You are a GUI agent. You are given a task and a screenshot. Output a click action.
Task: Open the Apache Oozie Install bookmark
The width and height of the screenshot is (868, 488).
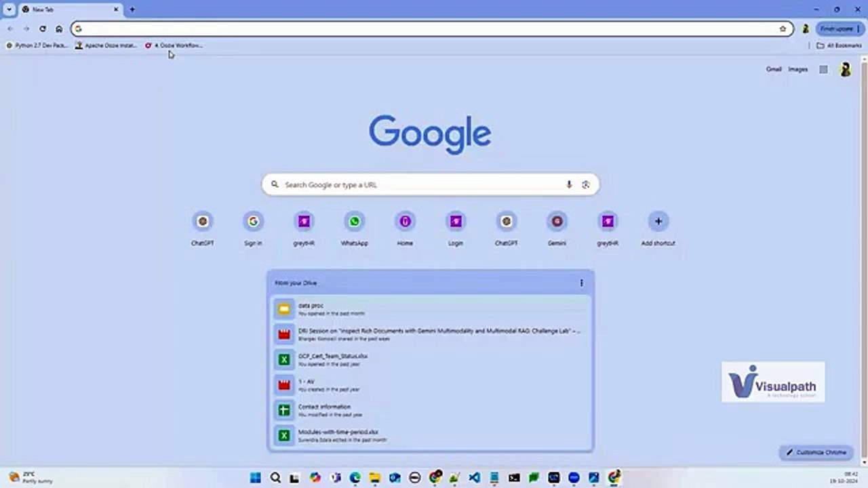(106, 45)
